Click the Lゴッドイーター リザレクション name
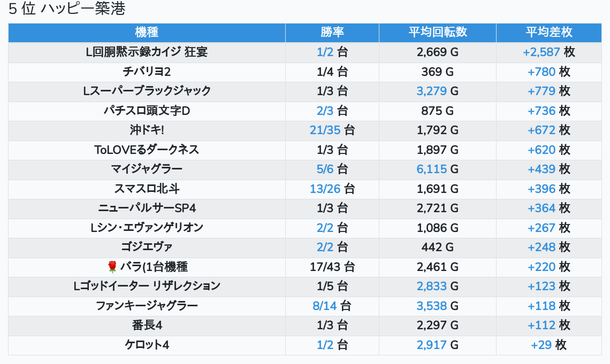Viewport: 610px width, 364px height. click(147, 286)
